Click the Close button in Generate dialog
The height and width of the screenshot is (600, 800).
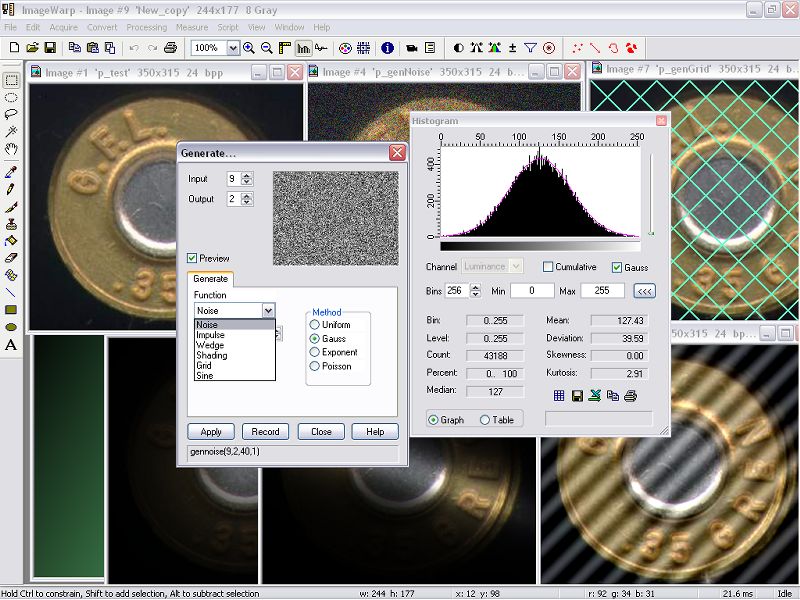[x=321, y=432]
